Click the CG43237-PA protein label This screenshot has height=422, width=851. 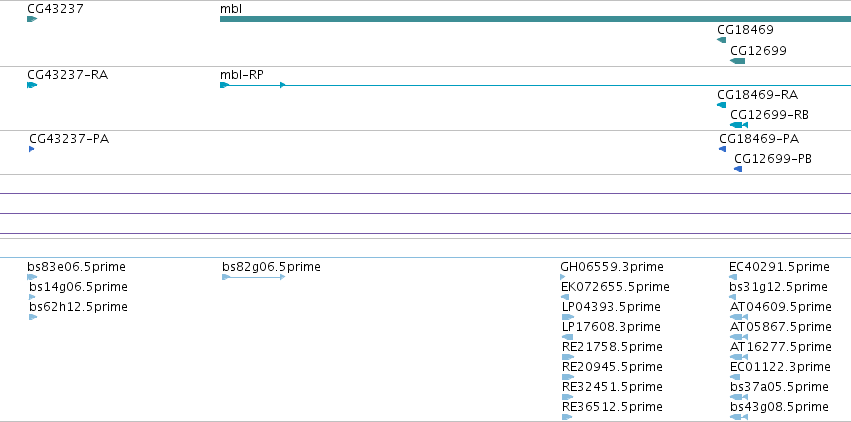tap(69, 139)
